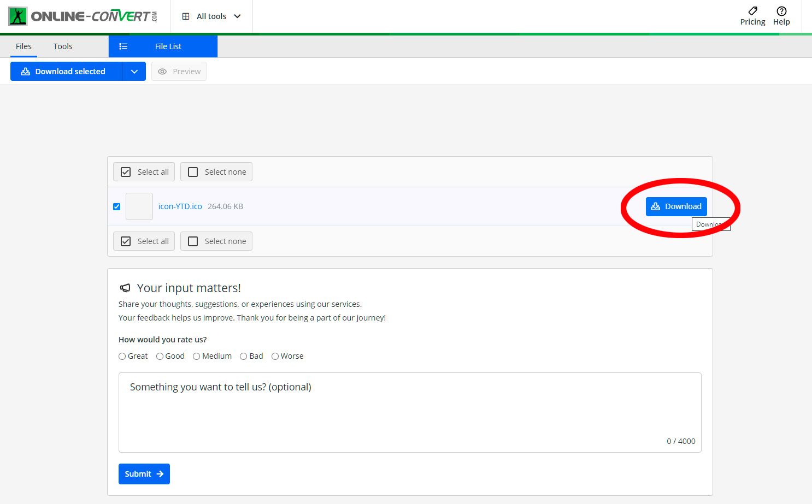
Task: Expand the Download selected dropdown arrow
Action: coord(134,71)
